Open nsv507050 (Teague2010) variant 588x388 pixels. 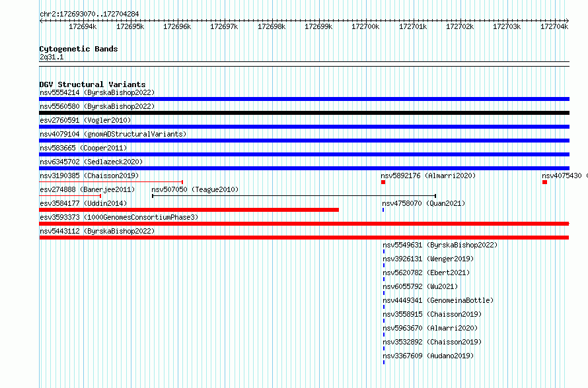click(195, 189)
